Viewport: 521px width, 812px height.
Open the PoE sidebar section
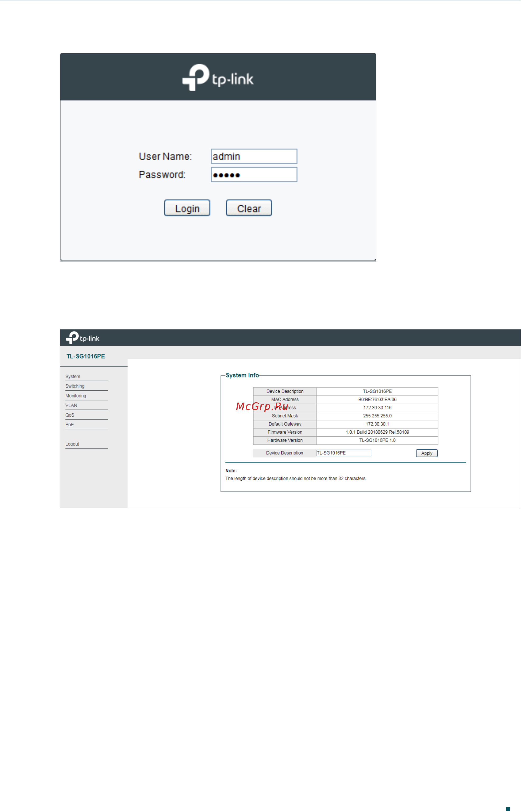point(69,424)
